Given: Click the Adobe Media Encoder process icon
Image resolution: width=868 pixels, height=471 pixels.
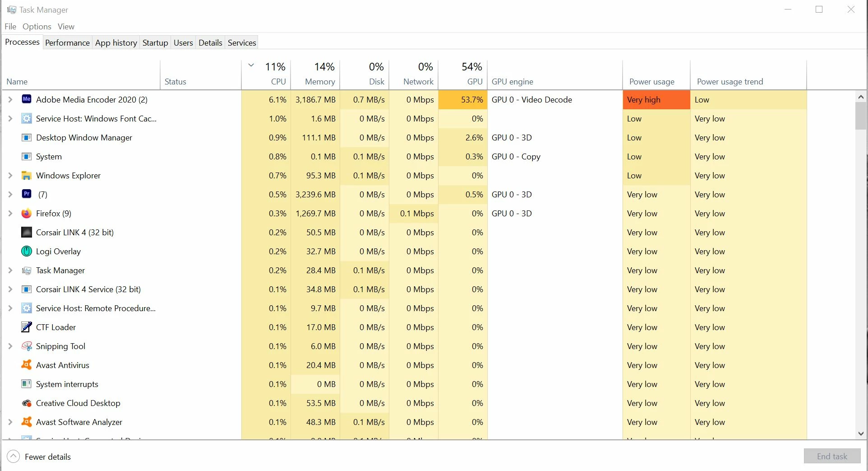Looking at the screenshot, I should [27, 99].
